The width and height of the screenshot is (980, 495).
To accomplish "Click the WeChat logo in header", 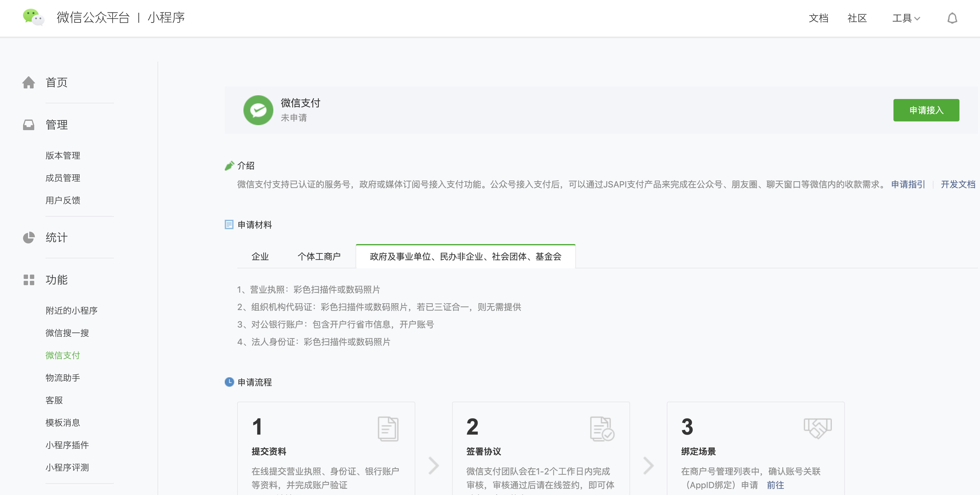I will [x=34, y=17].
